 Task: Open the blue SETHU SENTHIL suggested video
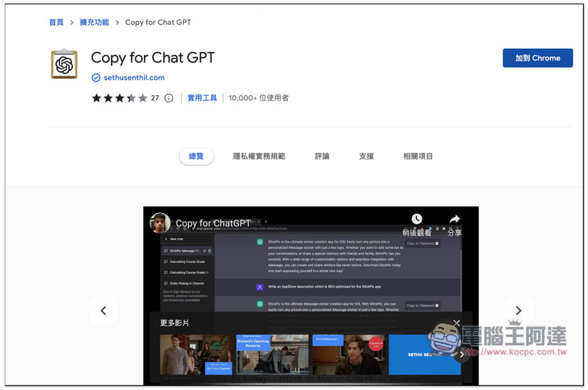point(425,354)
